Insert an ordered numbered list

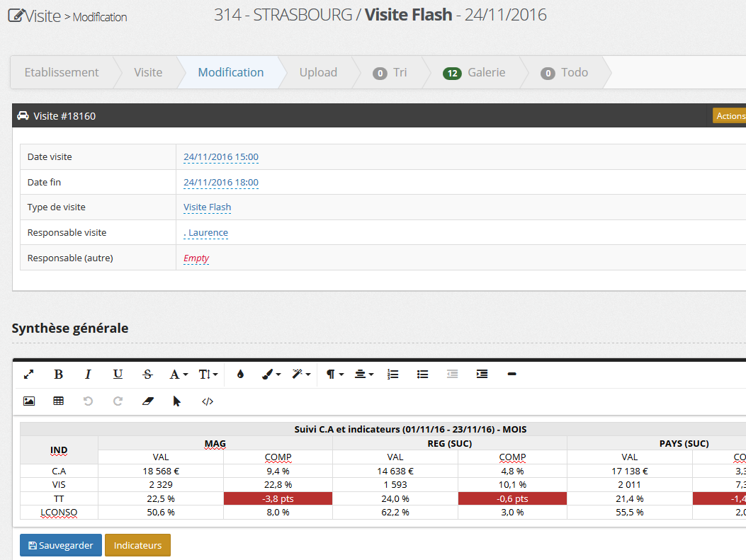(393, 375)
